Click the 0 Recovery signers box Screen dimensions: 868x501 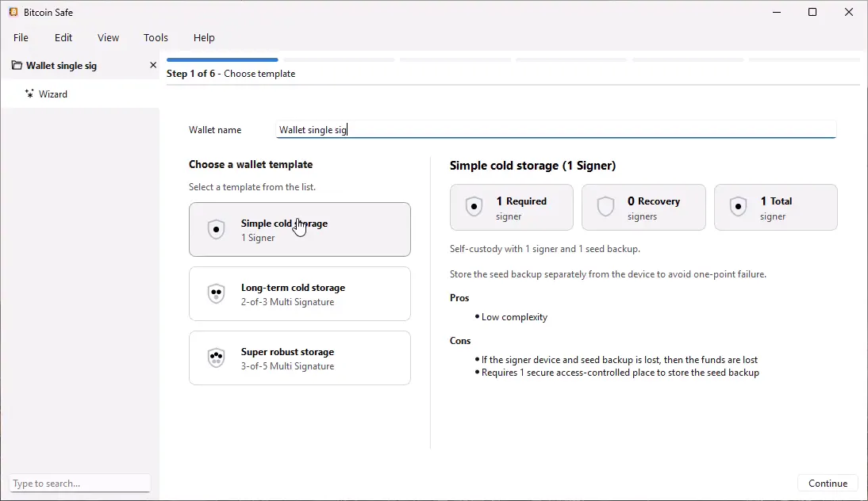click(x=643, y=208)
